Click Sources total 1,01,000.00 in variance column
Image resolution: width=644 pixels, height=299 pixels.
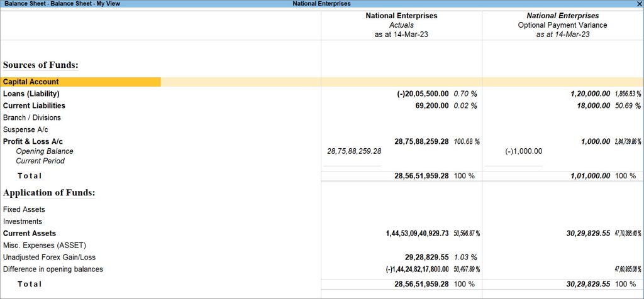(x=590, y=175)
